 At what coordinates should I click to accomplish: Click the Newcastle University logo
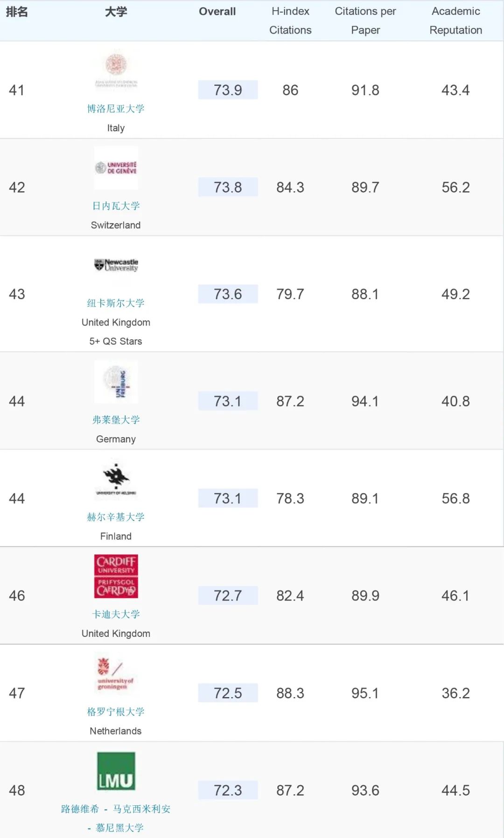[116, 265]
